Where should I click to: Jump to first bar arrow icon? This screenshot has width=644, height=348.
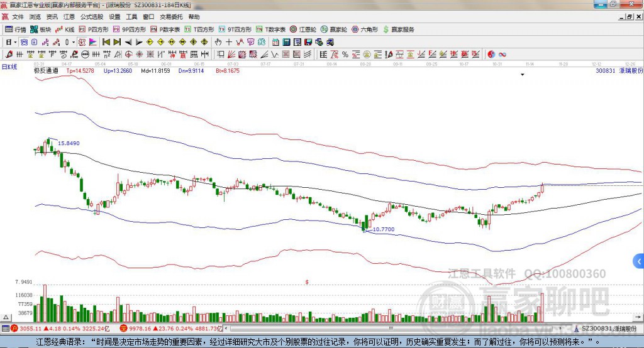(x=106, y=42)
